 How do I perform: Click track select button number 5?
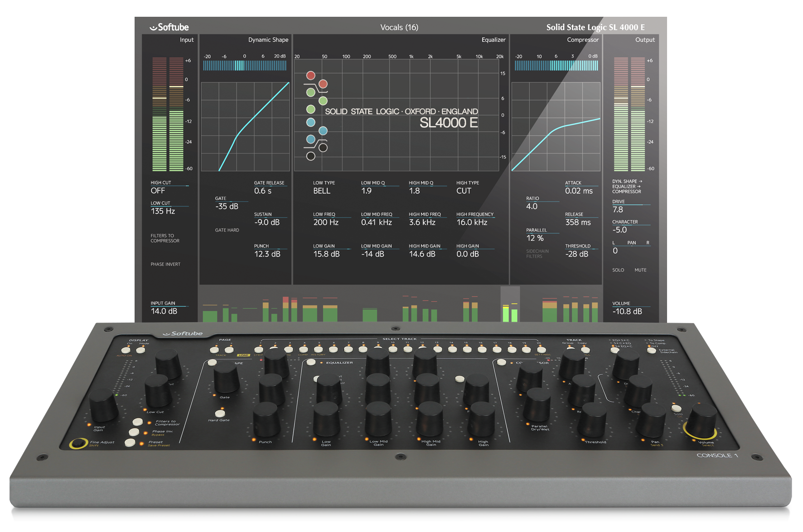click(x=319, y=349)
